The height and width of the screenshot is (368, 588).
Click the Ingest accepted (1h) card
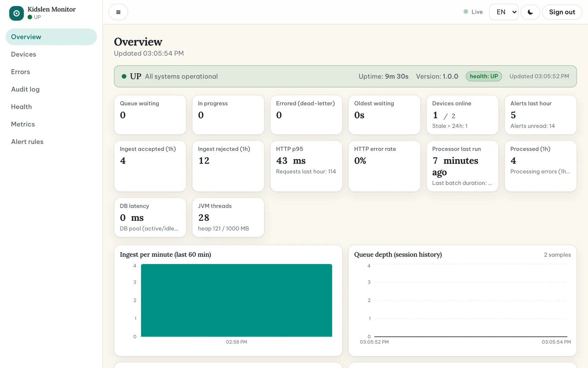point(150,166)
